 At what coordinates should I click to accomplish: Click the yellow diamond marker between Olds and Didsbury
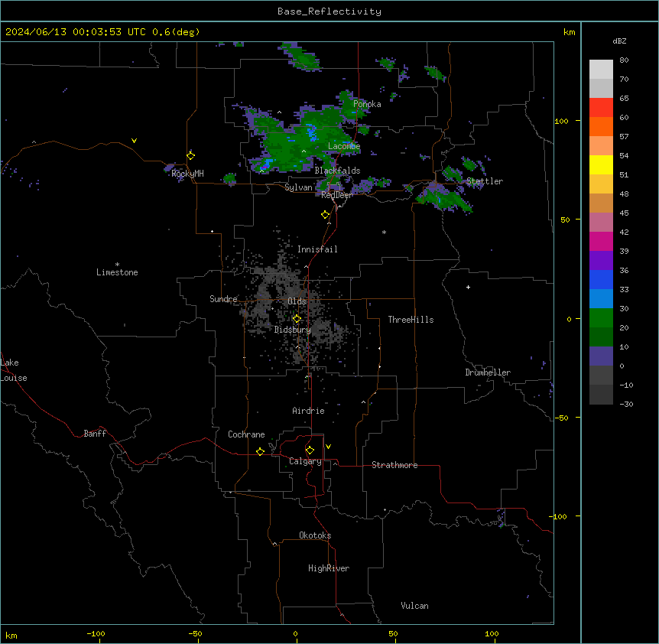[x=297, y=319]
